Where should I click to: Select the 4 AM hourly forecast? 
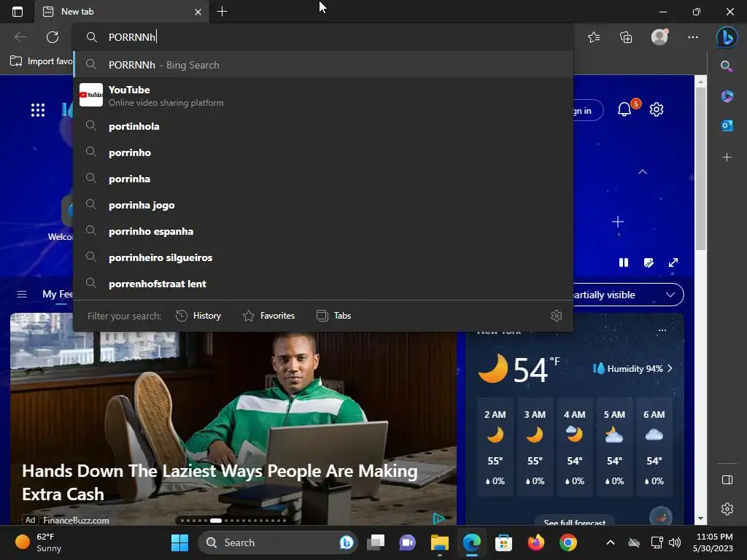575,448
